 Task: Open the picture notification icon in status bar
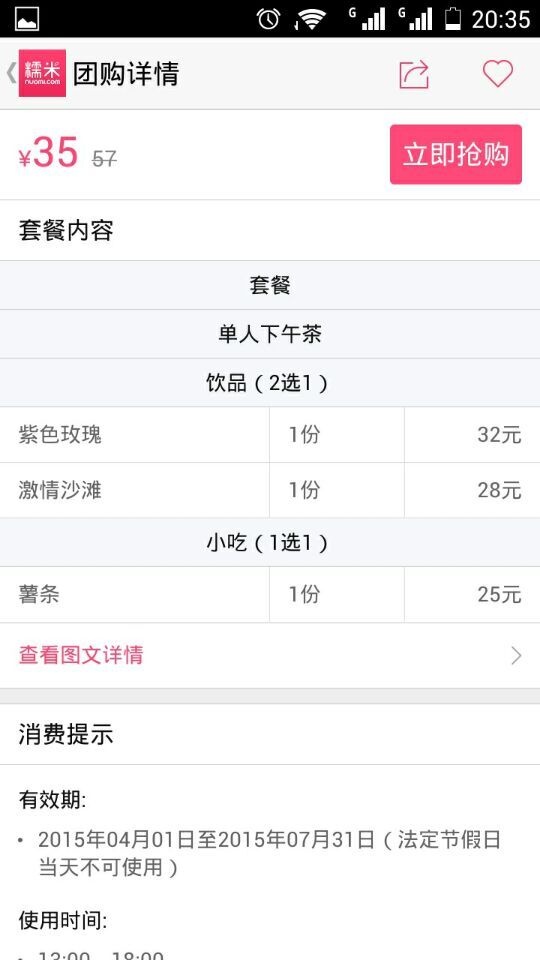(27, 19)
